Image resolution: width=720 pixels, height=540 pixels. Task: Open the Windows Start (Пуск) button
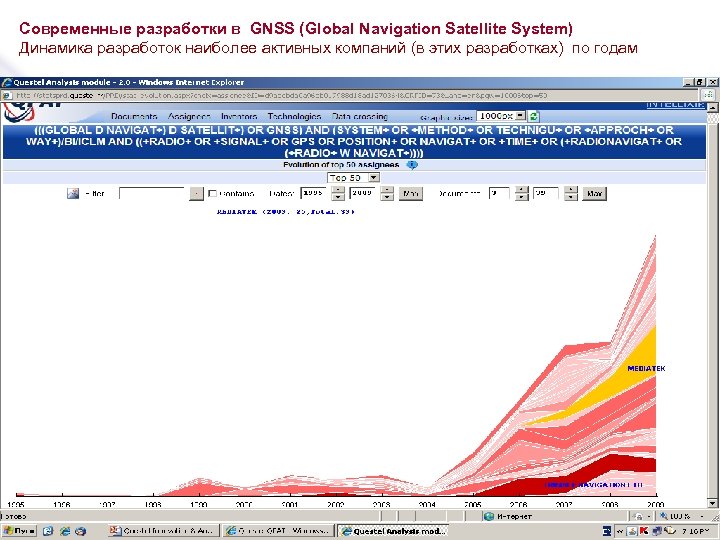(19, 531)
